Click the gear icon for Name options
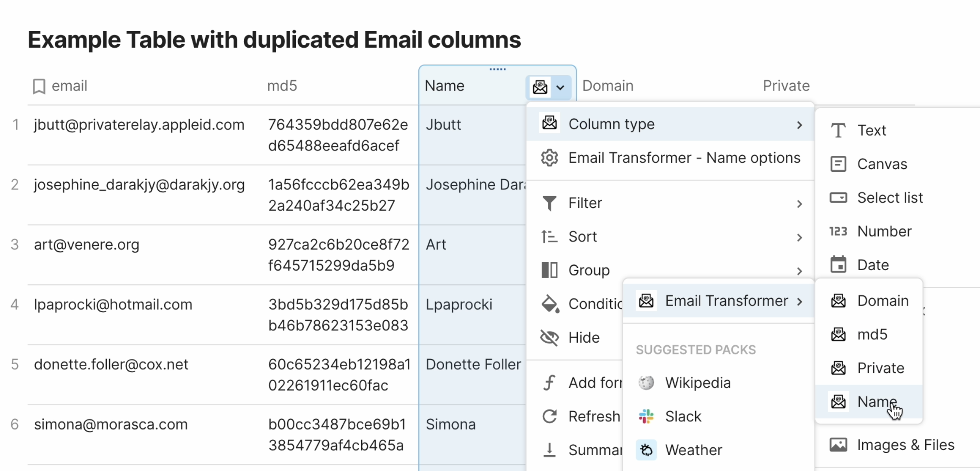Screen dimensions: 980x471 coord(549,158)
